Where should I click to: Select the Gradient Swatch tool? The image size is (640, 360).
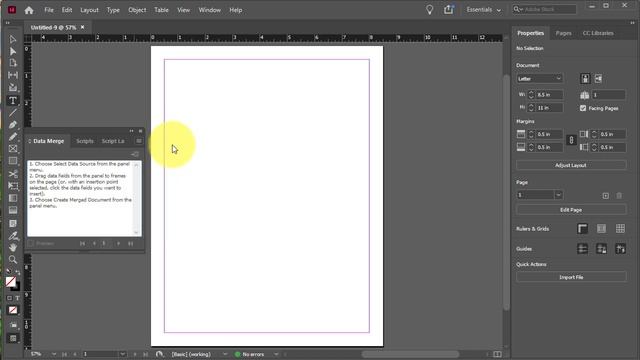tap(13, 198)
